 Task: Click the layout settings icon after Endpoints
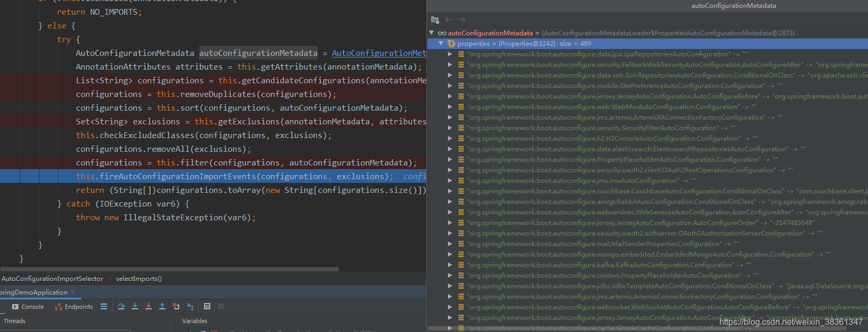coord(104,306)
